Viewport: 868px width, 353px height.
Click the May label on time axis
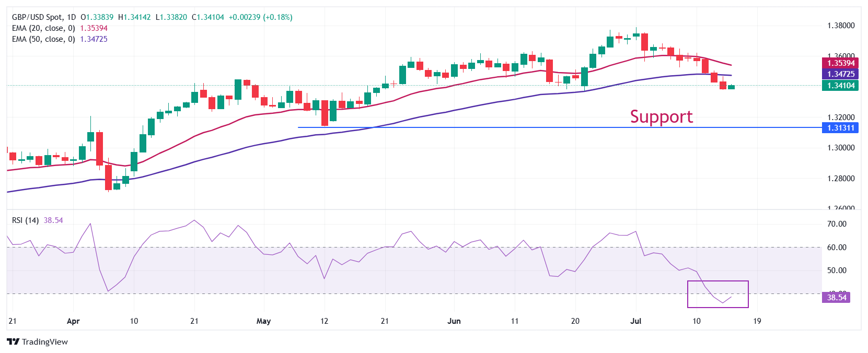pos(263,321)
